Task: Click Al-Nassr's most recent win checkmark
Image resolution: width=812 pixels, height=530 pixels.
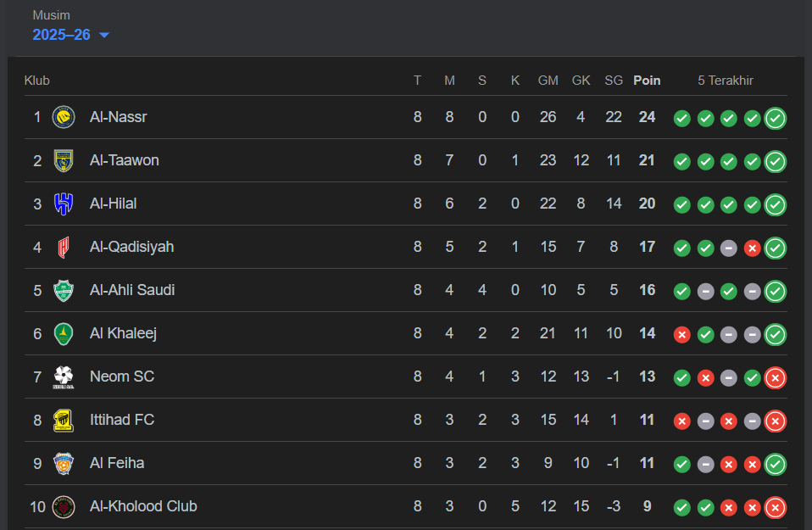Action: 775,119
